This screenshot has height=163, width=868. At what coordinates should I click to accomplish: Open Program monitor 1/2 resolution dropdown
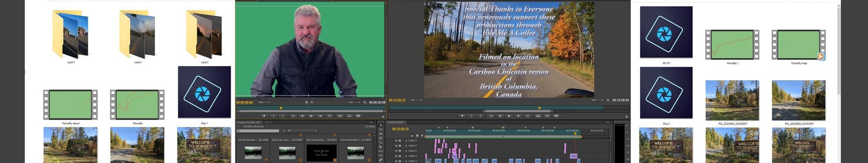click(597, 100)
